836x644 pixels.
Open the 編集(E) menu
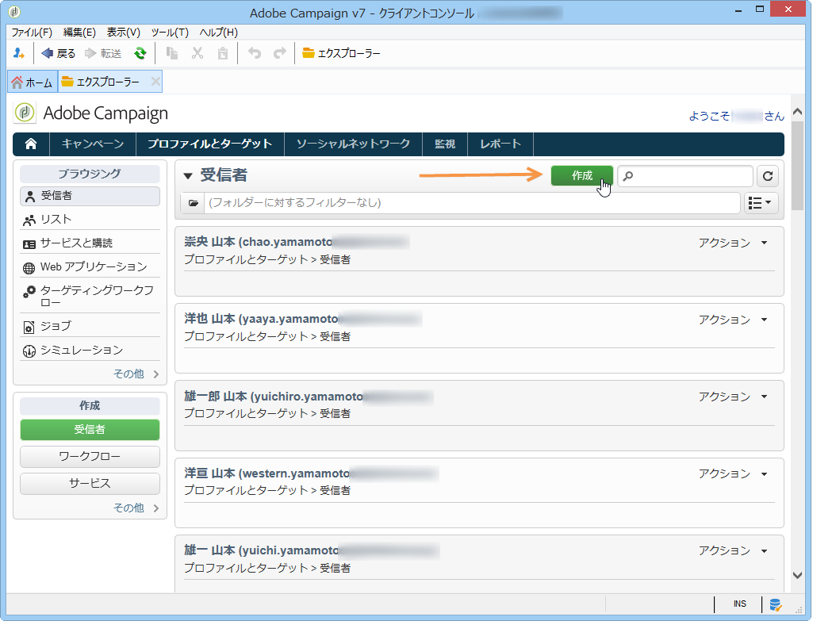[79, 32]
